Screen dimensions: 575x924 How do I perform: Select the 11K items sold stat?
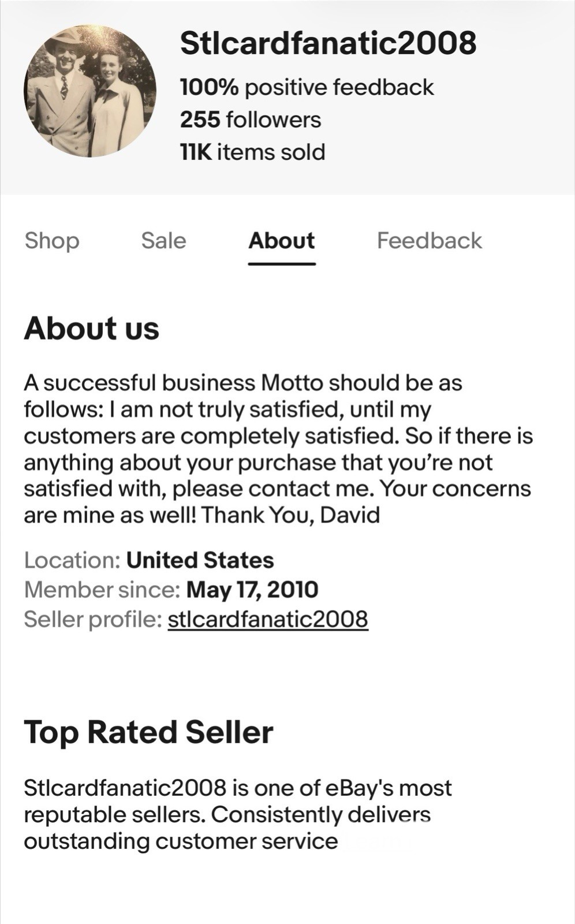click(253, 152)
